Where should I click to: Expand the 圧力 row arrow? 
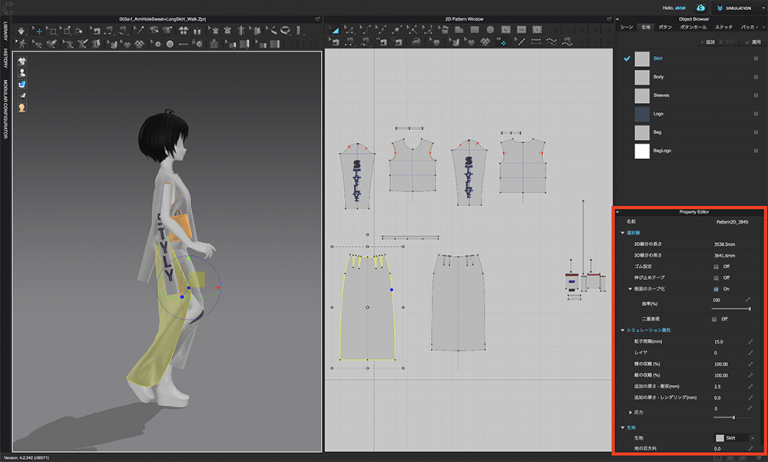(630, 413)
